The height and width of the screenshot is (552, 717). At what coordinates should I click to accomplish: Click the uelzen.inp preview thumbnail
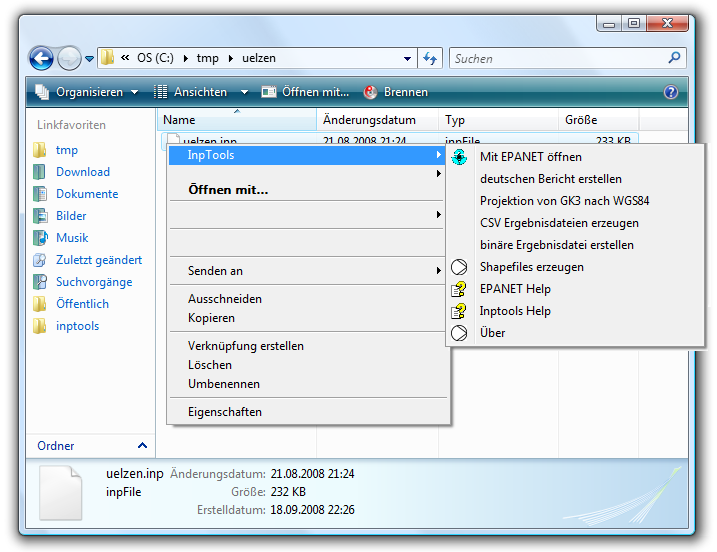tap(60, 493)
